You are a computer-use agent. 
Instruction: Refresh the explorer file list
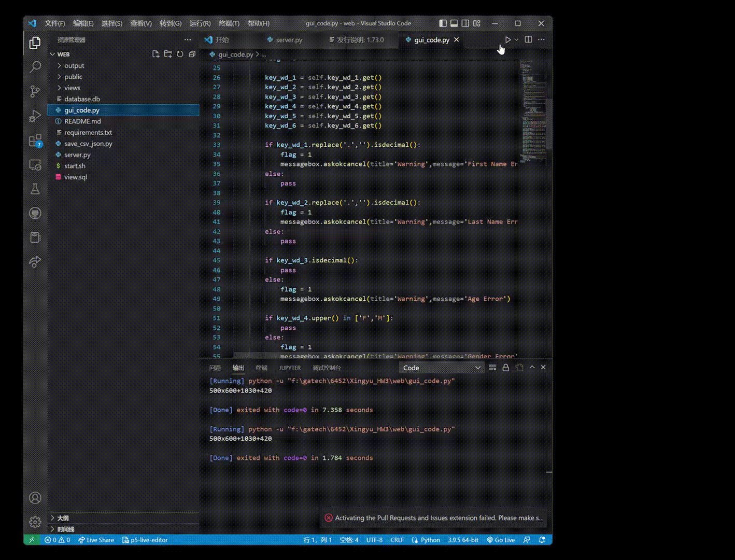180,54
